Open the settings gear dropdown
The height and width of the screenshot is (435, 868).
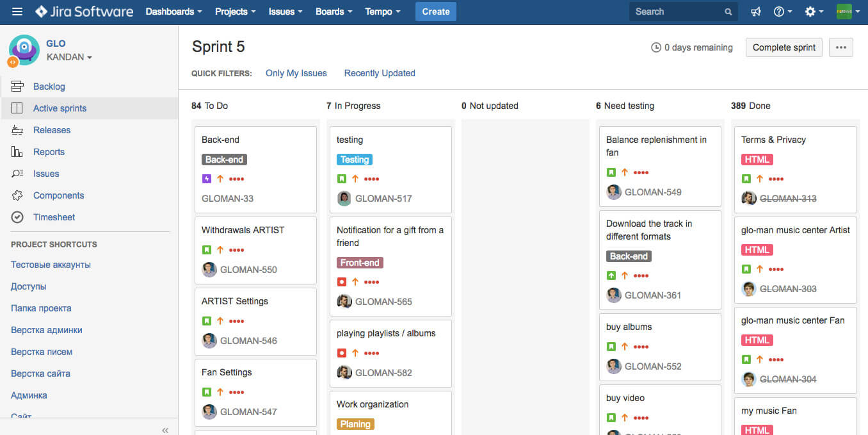click(811, 11)
